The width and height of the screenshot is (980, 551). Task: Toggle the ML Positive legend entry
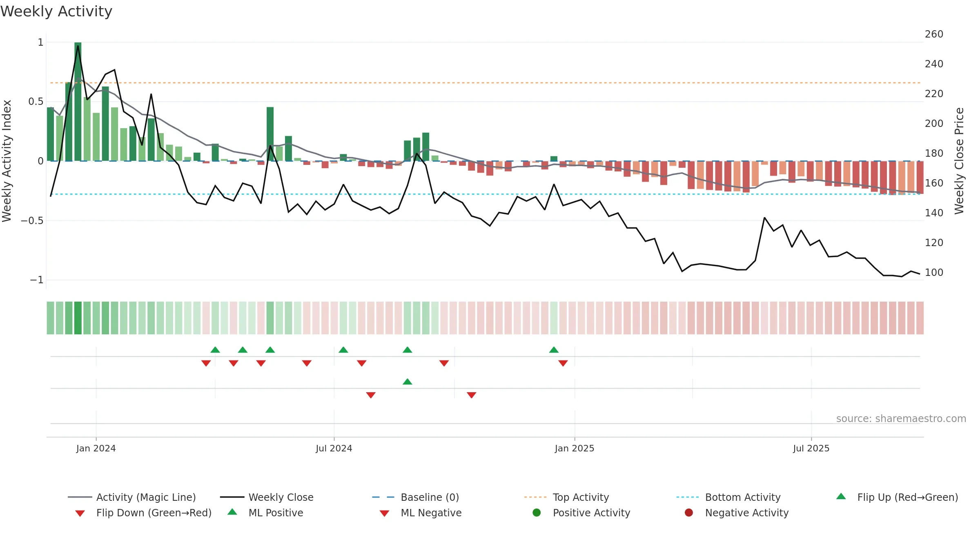[x=265, y=513]
